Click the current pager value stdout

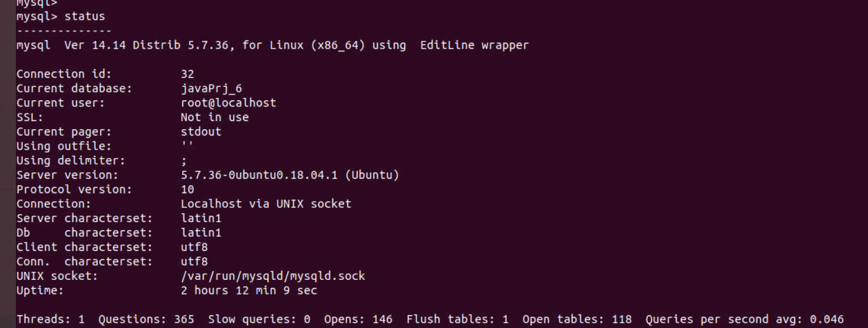(201, 132)
